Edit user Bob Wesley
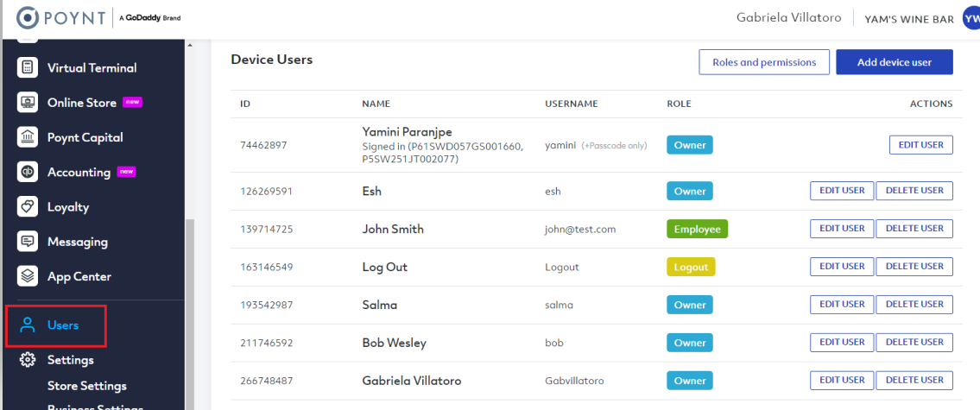The height and width of the screenshot is (410, 980). point(842,342)
